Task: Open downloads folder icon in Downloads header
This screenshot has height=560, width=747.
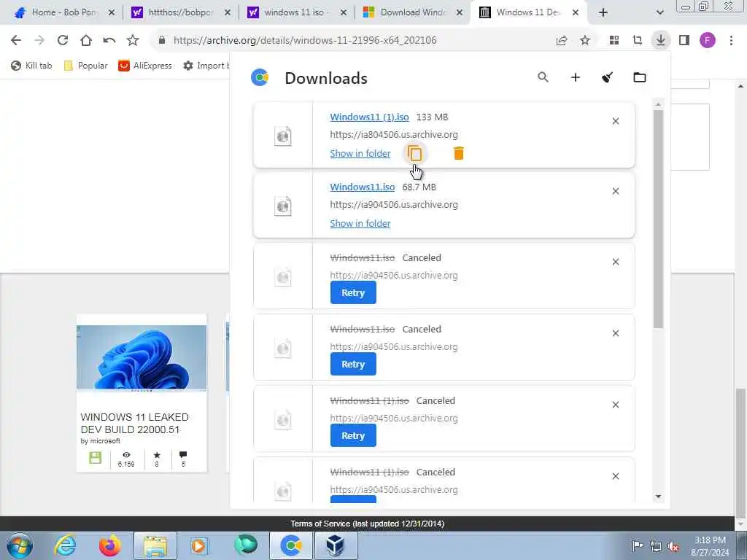Action: [639, 77]
